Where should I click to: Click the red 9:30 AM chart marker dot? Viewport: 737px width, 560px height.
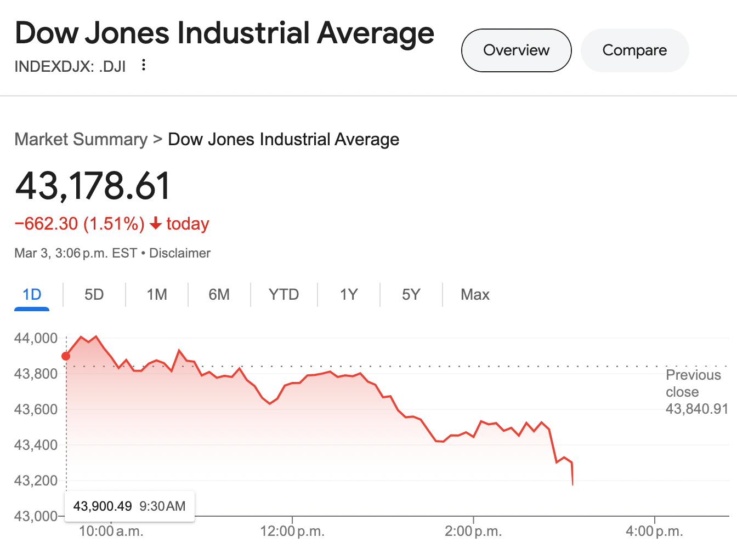pos(66,356)
